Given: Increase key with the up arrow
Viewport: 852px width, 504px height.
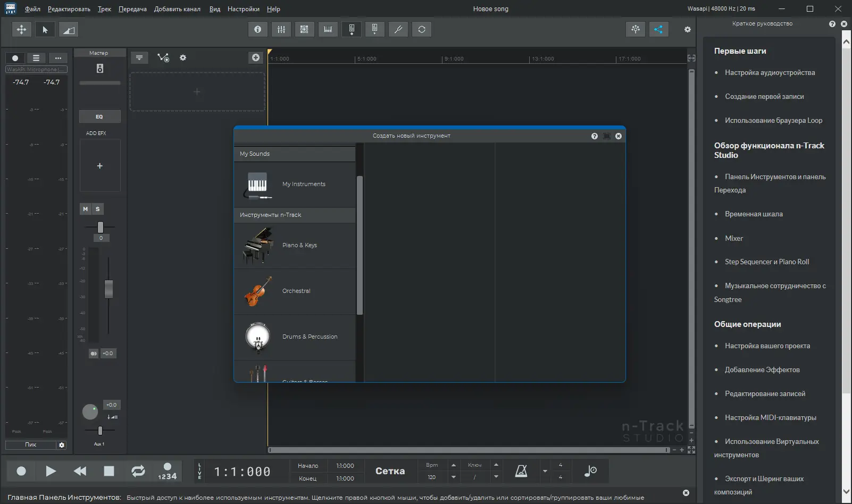Looking at the screenshot, I should 496,465.
